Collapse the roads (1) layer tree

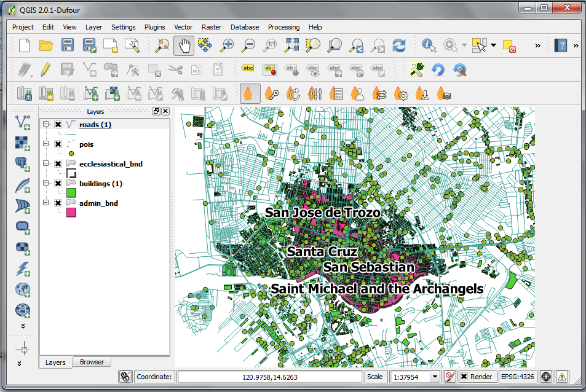[x=46, y=124]
